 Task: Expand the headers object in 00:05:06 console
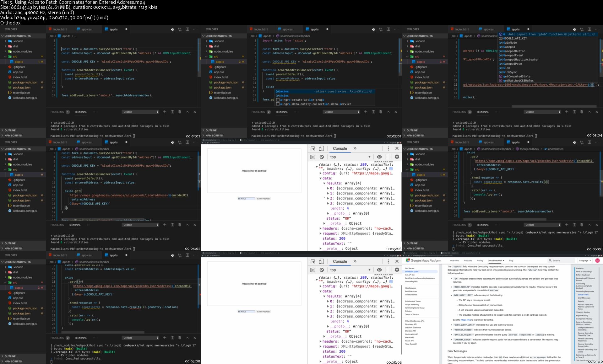(x=320, y=228)
